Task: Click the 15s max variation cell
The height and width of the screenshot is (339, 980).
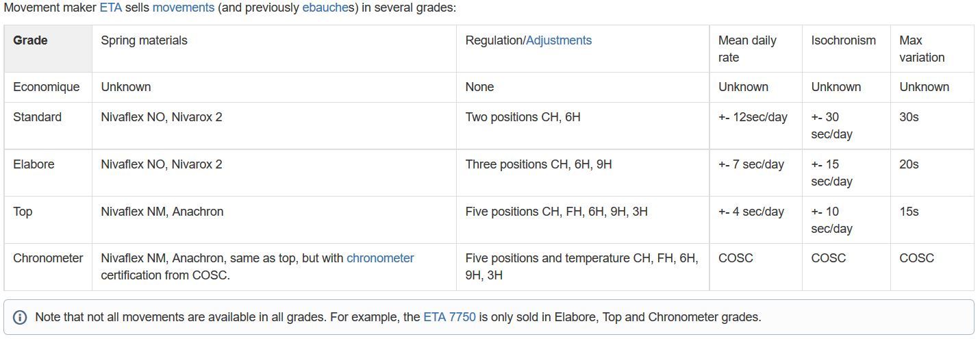Action: click(932, 220)
